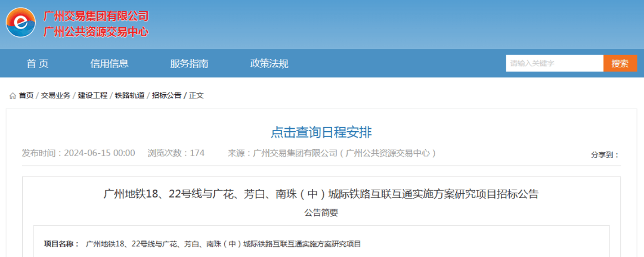Focus the 请输入关键字 search field
The image size is (644, 257).
tap(555, 63)
